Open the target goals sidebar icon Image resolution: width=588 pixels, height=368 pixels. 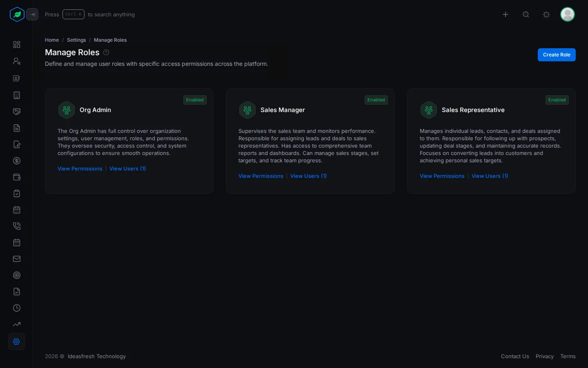pyautogui.click(x=17, y=275)
